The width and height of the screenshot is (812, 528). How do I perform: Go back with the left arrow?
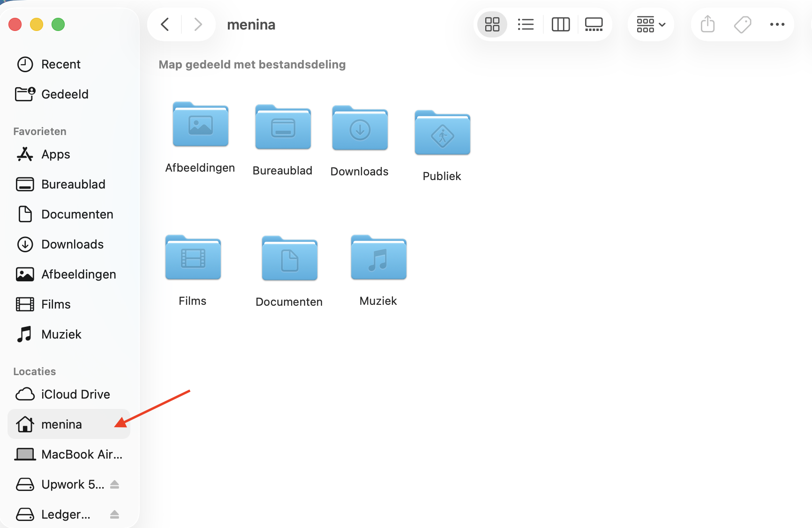pyautogui.click(x=165, y=24)
